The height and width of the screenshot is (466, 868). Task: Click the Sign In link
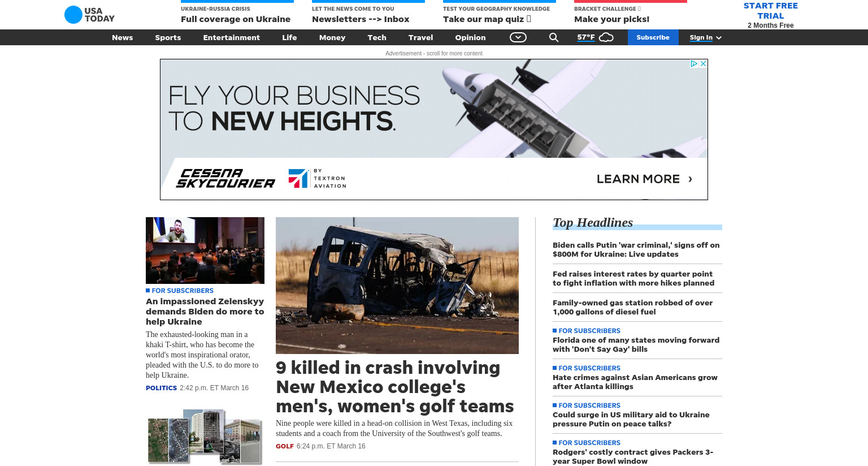(701, 37)
